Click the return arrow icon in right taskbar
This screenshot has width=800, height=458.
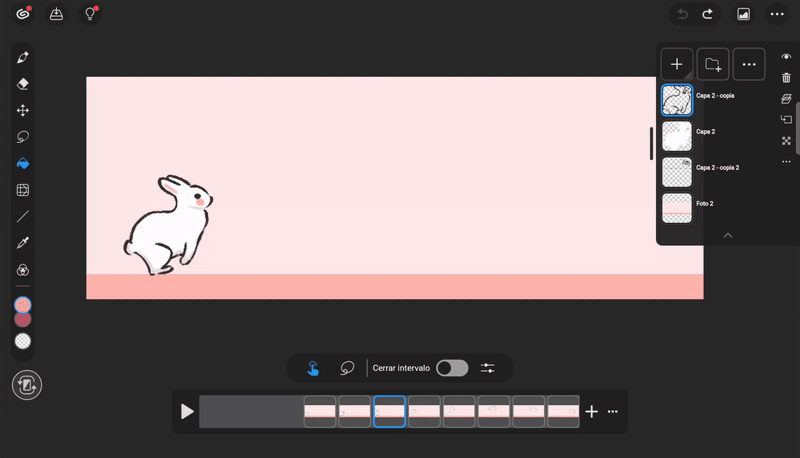[x=786, y=119]
